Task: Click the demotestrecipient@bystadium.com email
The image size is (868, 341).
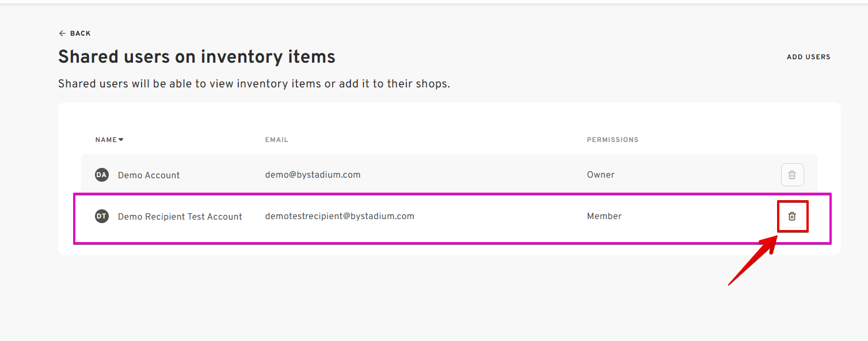Action: [x=340, y=216]
